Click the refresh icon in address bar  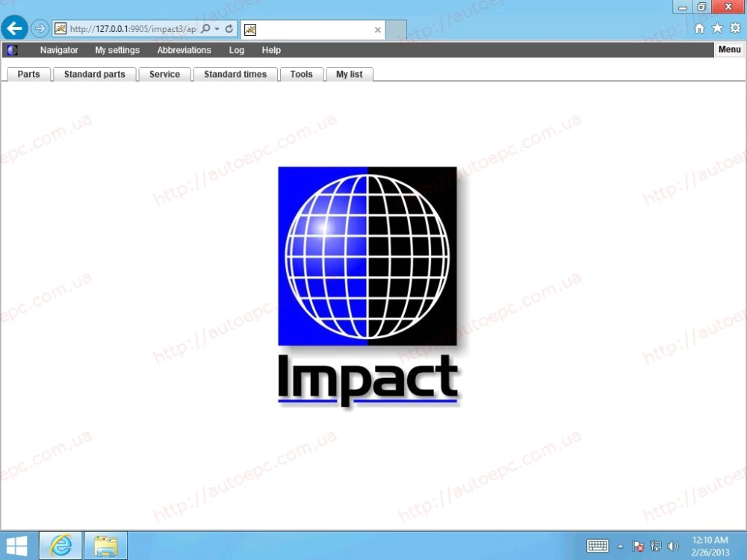click(229, 29)
